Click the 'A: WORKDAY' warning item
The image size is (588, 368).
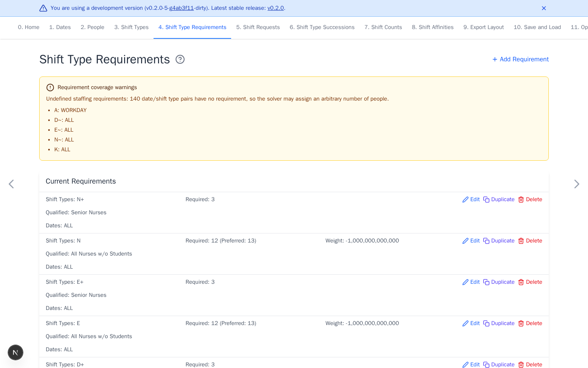pos(71,110)
